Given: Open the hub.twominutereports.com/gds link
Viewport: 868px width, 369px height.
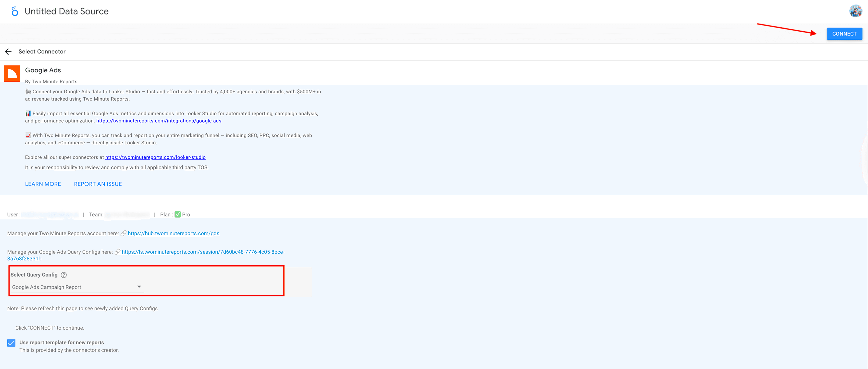Looking at the screenshot, I should coord(173,233).
